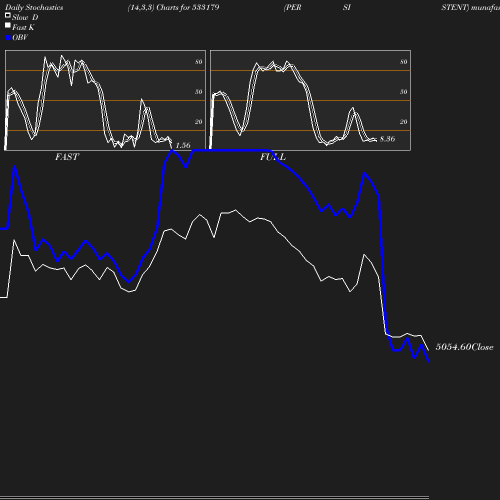Click the 50 axis label in FULL chart

(404, 92)
